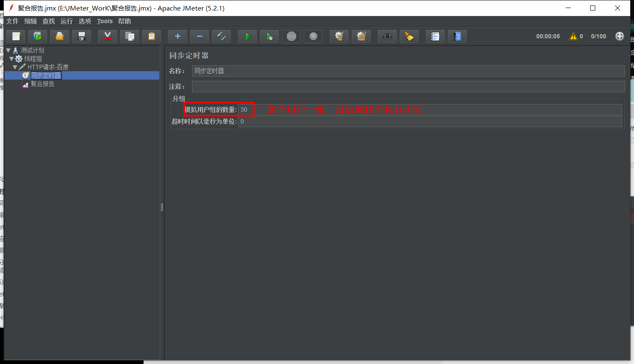Image resolution: width=634 pixels, height=364 pixels.
Task: Click the thread count 0/100
Action: tap(599, 36)
